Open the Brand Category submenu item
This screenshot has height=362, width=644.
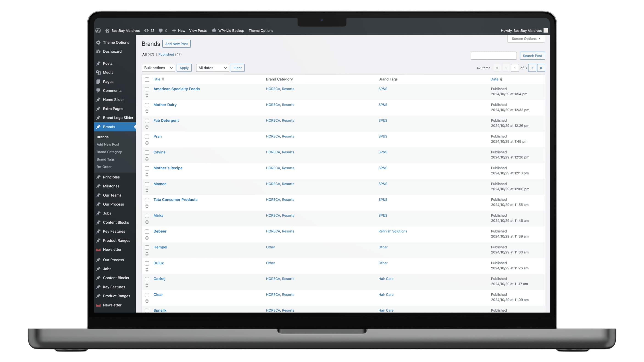coord(109,152)
